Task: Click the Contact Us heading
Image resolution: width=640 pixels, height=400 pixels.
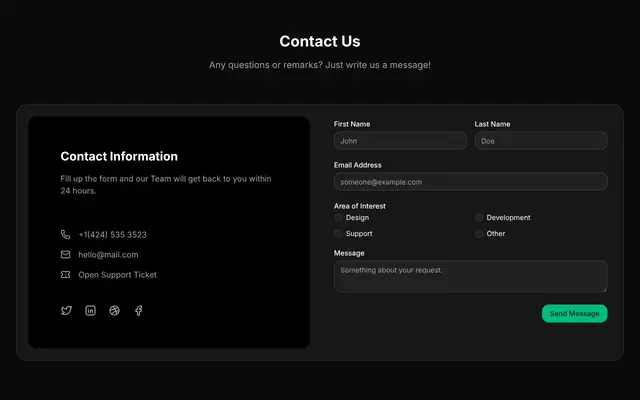Action: tap(320, 41)
